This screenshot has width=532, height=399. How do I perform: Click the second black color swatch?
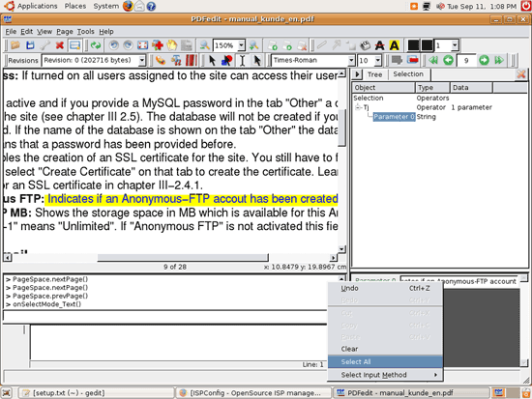(x=427, y=45)
